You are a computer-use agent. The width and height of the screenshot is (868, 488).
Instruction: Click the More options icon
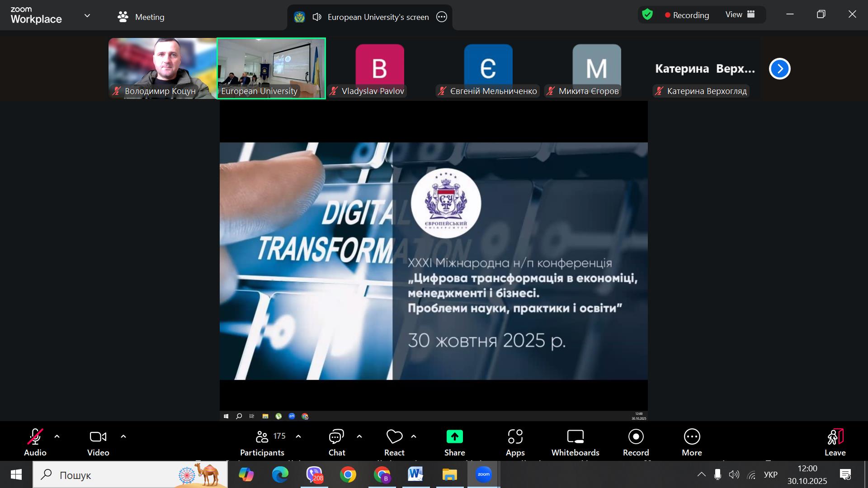point(692,437)
